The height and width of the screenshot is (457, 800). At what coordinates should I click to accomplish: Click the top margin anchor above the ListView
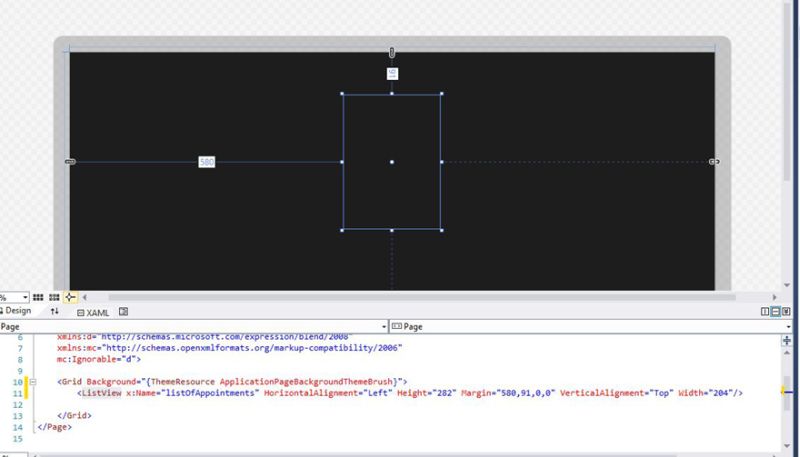392,52
